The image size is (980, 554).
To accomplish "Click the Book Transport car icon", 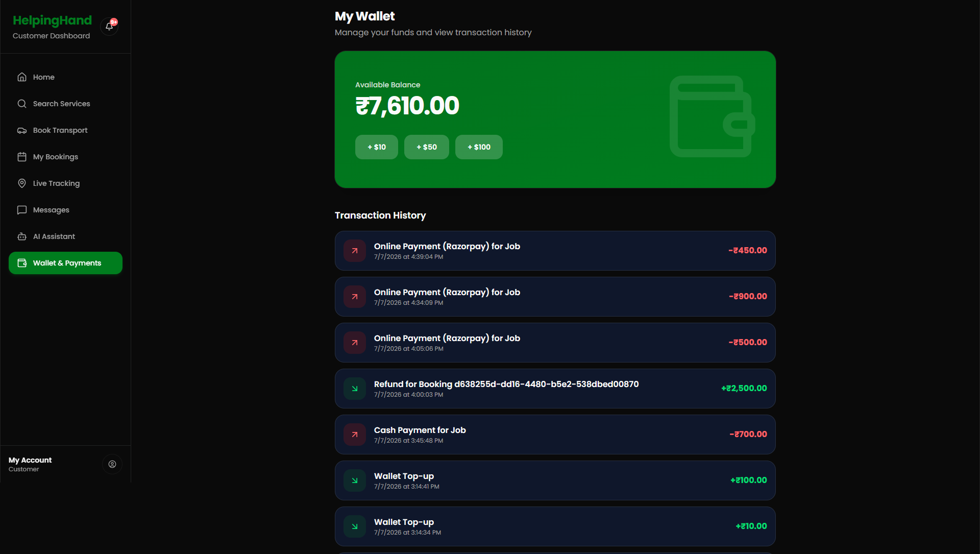I will (22, 130).
